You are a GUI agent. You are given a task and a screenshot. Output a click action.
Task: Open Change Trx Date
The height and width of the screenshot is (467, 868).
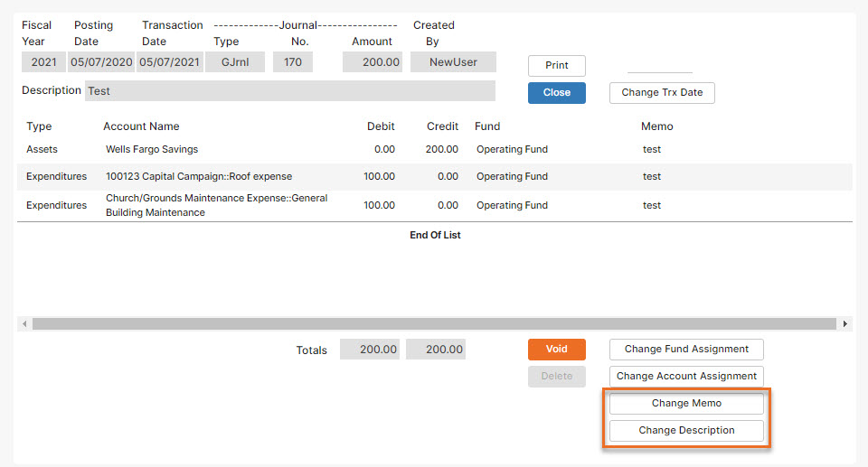point(662,92)
